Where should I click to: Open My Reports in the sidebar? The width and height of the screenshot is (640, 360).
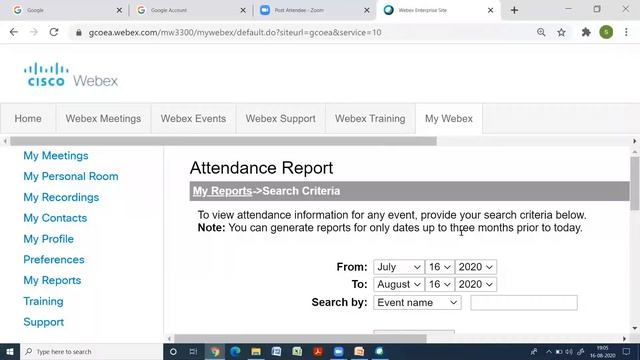click(x=52, y=280)
